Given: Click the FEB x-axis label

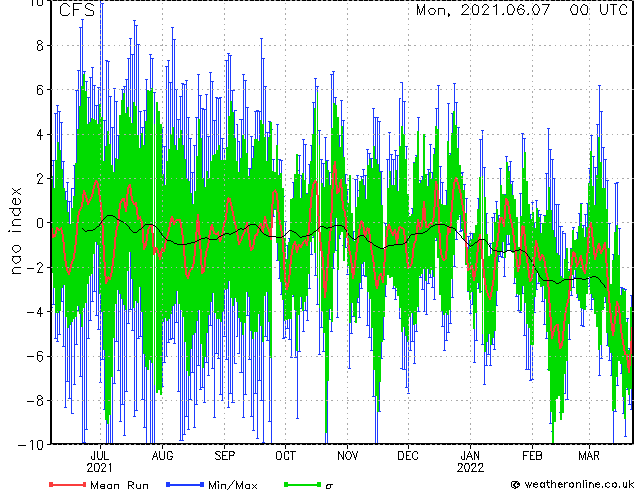Looking at the screenshot, I should click(x=532, y=456).
